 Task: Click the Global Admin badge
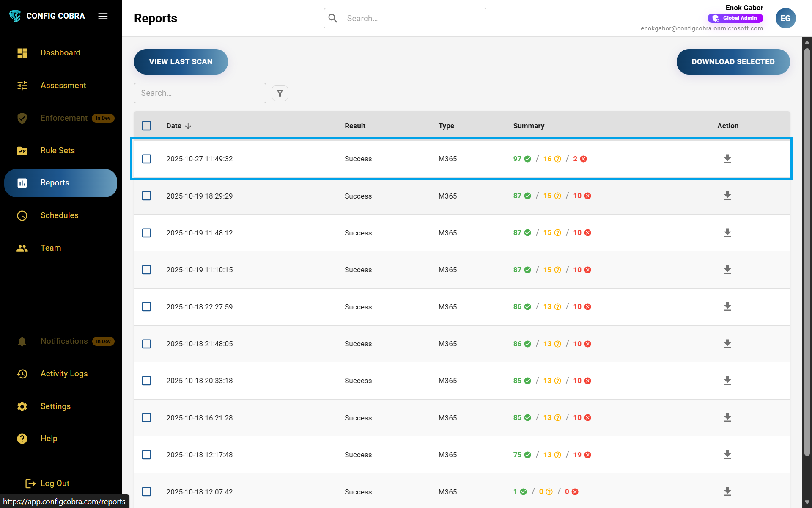(735, 18)
